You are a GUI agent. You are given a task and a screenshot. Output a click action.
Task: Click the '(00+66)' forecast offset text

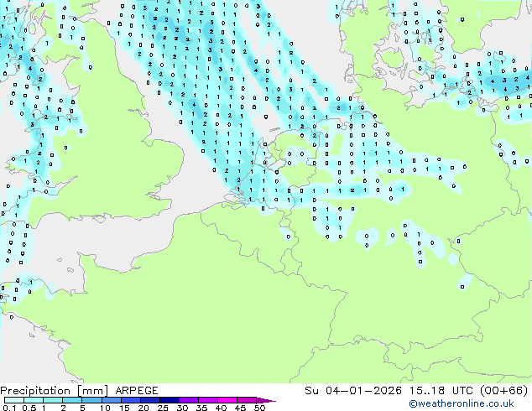(x=503, y=391)
